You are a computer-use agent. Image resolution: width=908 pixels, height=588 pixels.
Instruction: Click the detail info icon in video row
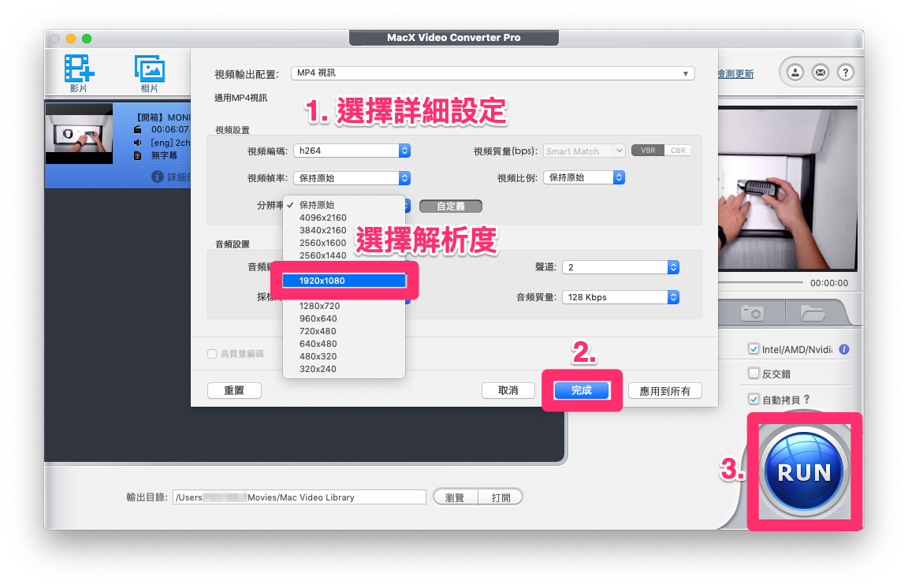tap(157, 177)
